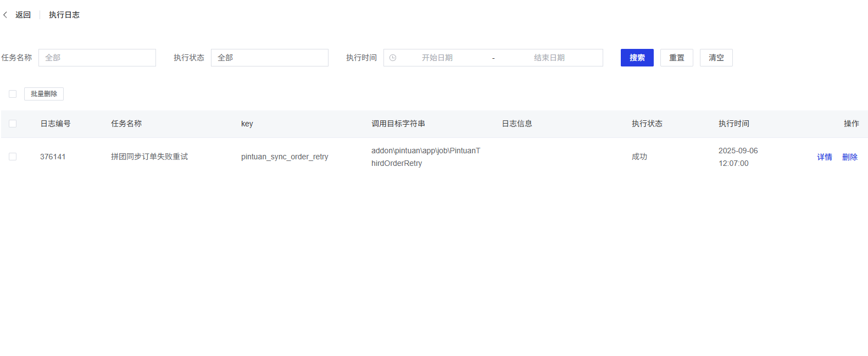Click 删除 link in the log row
Viewport: 868px width, 356px height.
[x=849, y=157]
